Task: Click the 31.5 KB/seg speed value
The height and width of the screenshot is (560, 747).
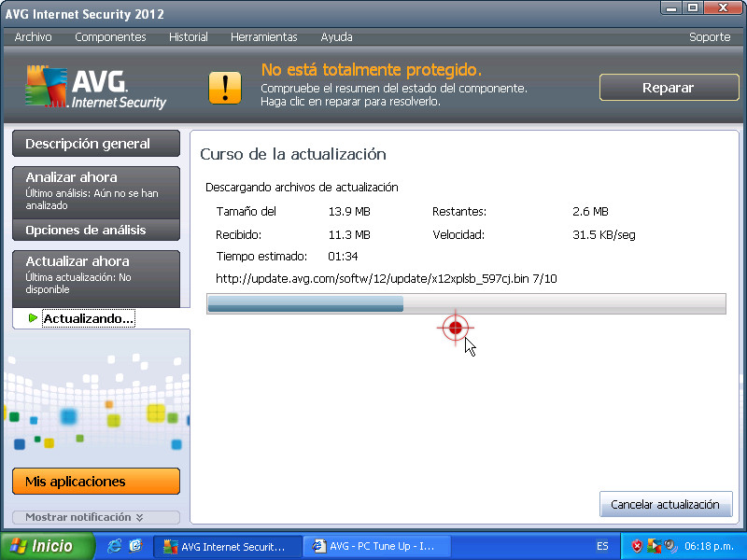Action: [x=603, y=235]
